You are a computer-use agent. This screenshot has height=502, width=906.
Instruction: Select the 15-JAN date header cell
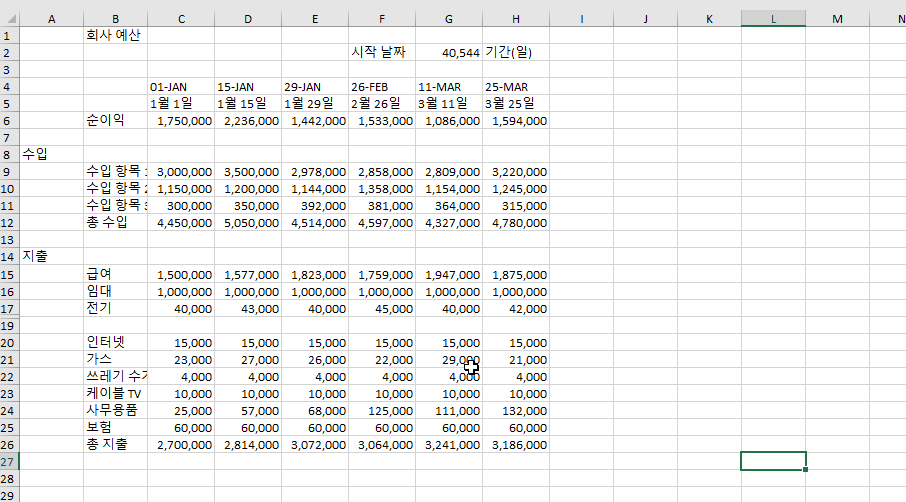tap(248, 87)
